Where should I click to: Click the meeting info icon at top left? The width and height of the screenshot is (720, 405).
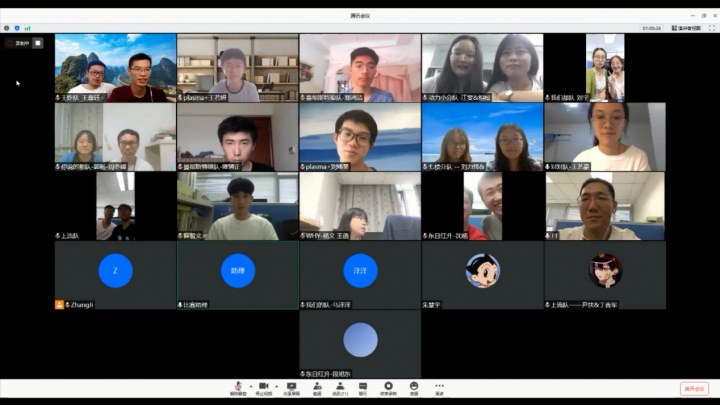6,28
